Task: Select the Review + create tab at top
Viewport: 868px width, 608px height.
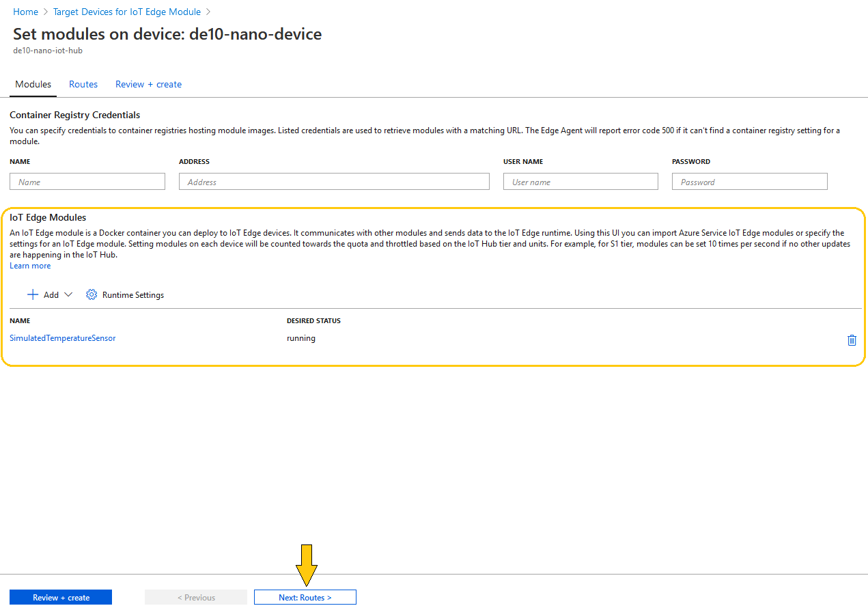Action: [x=148, y=85]
